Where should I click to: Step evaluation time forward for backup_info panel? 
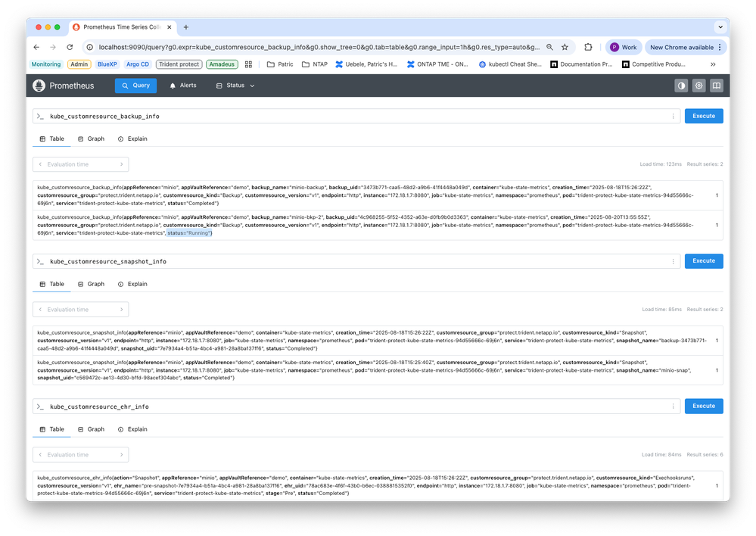(x=122, y=164)
